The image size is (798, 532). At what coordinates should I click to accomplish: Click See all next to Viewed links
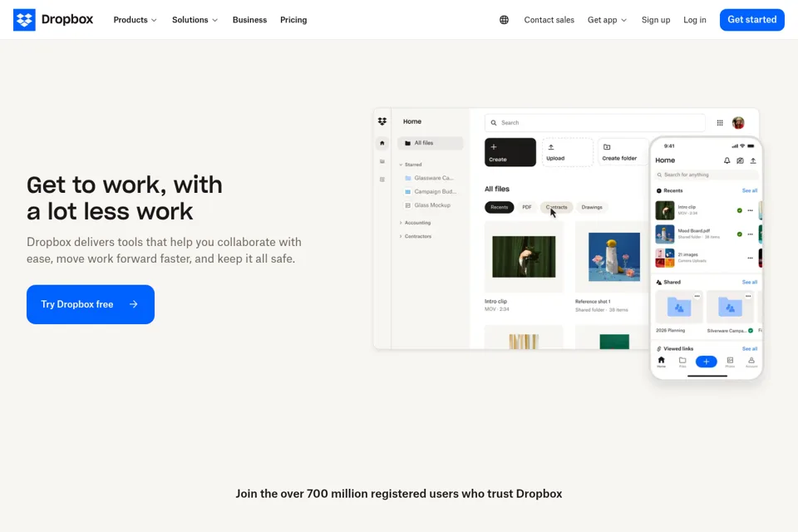(750, 349)
